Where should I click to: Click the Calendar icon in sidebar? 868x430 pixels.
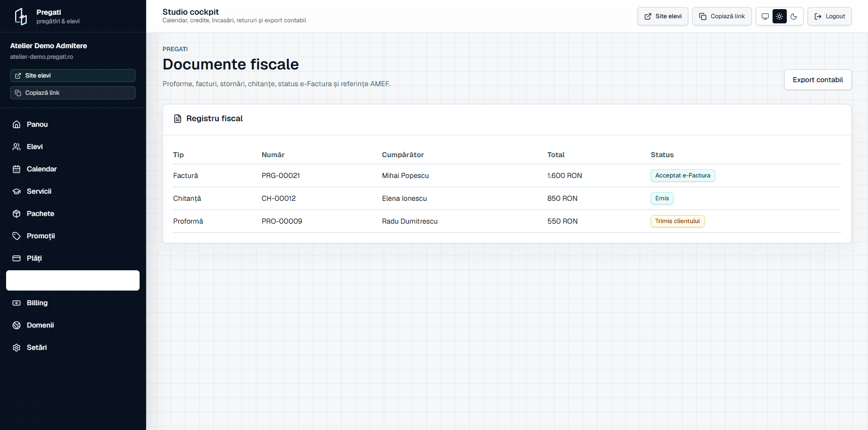17,169
